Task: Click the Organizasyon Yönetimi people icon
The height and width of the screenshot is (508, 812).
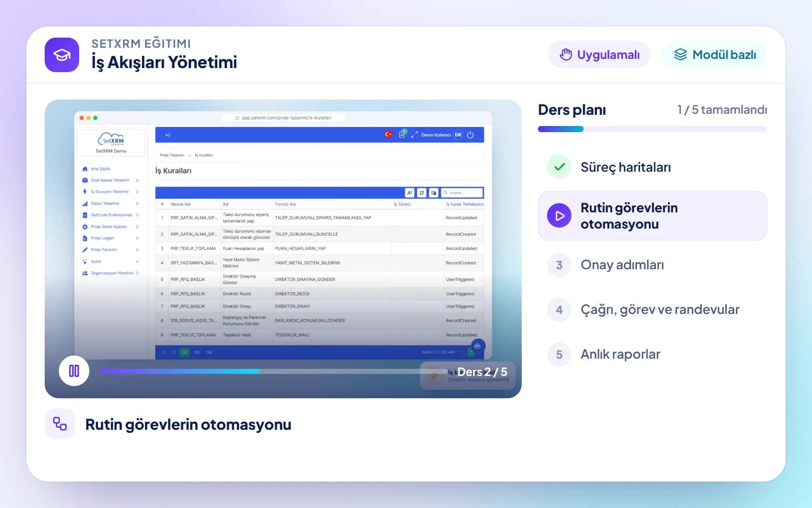Action: click(x=85, y=273)
